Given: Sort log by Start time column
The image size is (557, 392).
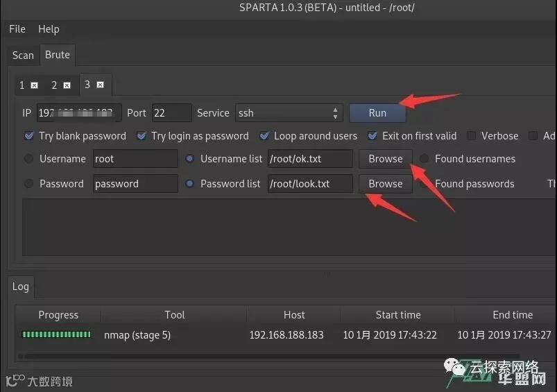Looking at the screenshot, I should click(398, 315).
